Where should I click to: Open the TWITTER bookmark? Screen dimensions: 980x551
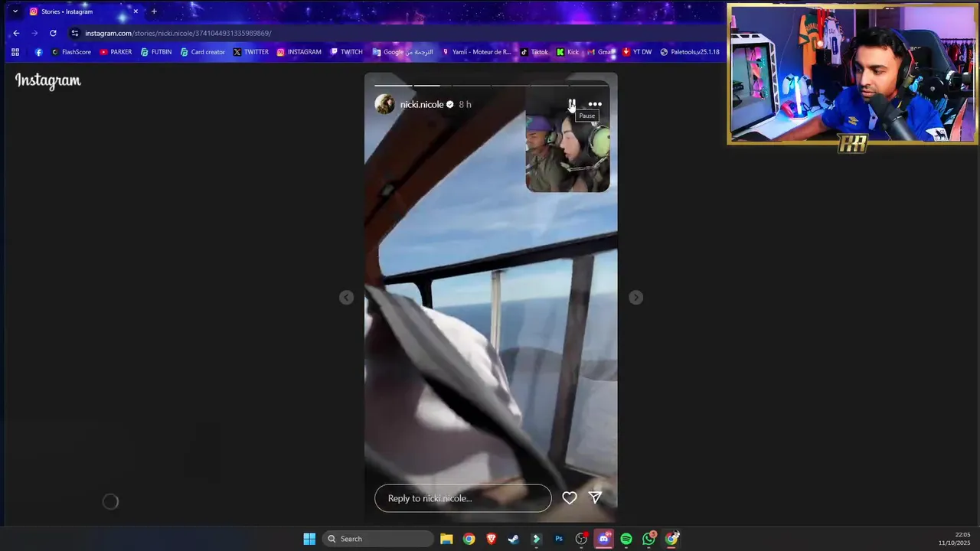pos(250,52)
